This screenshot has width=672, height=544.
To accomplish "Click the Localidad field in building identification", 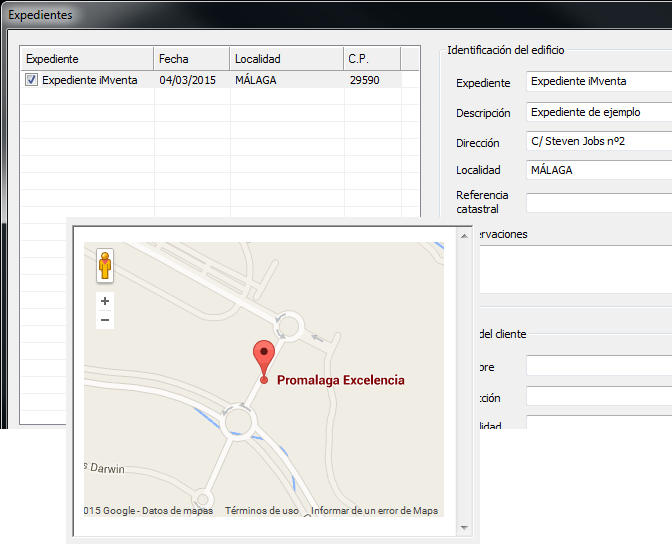I will pos(599,170).
